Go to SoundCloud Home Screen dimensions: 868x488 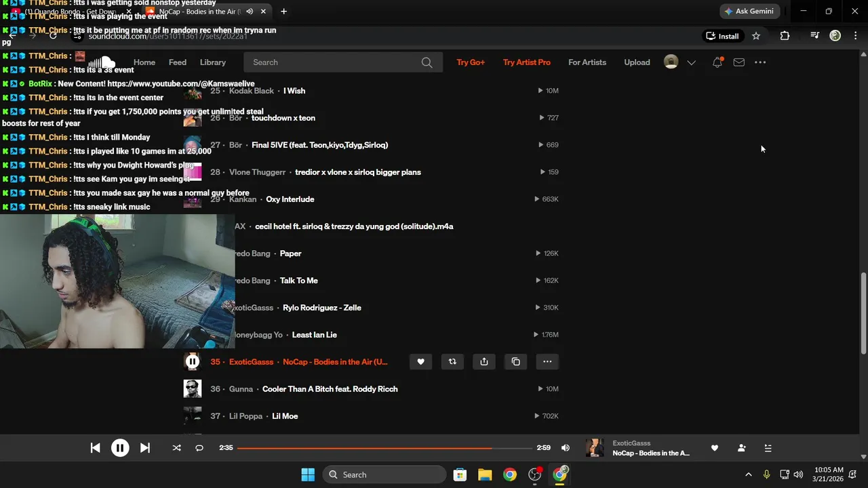click(144, 62)
